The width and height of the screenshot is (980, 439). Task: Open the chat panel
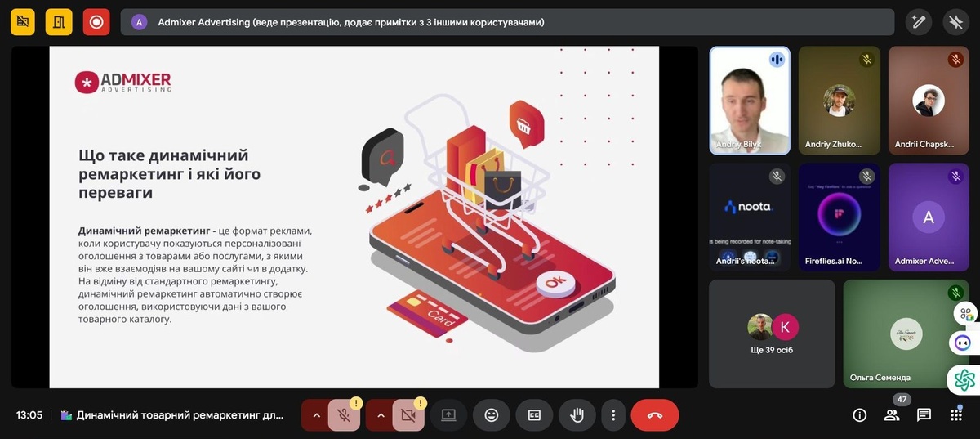[924, 415]
